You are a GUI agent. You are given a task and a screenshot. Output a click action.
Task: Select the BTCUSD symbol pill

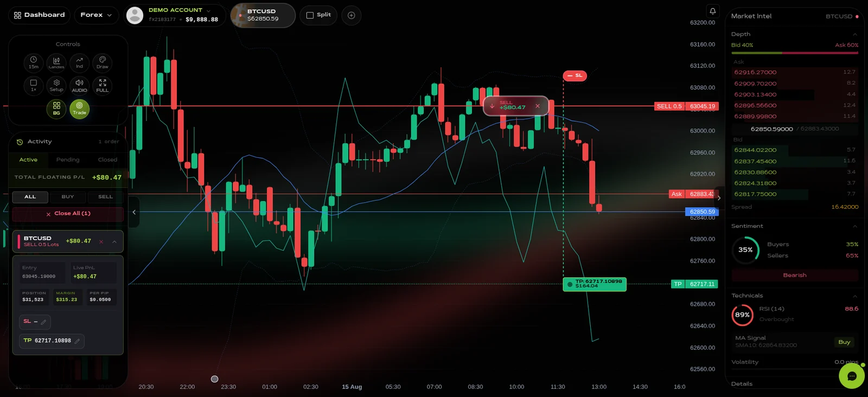[263, 15]
